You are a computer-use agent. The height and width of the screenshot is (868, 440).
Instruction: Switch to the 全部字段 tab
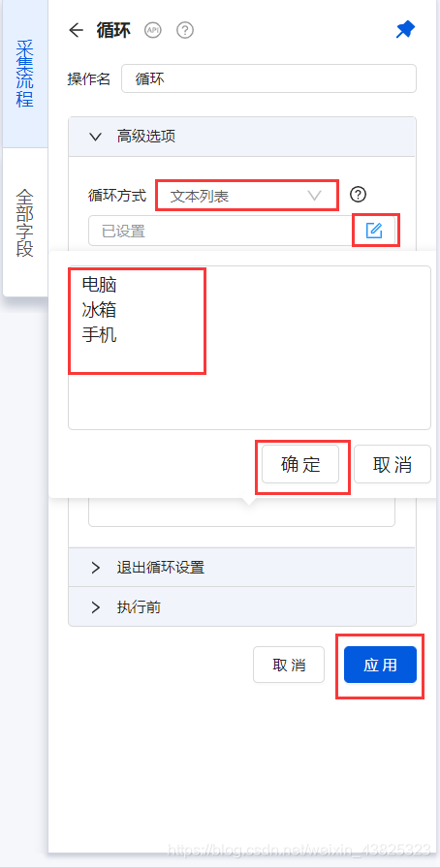[25, 223]
